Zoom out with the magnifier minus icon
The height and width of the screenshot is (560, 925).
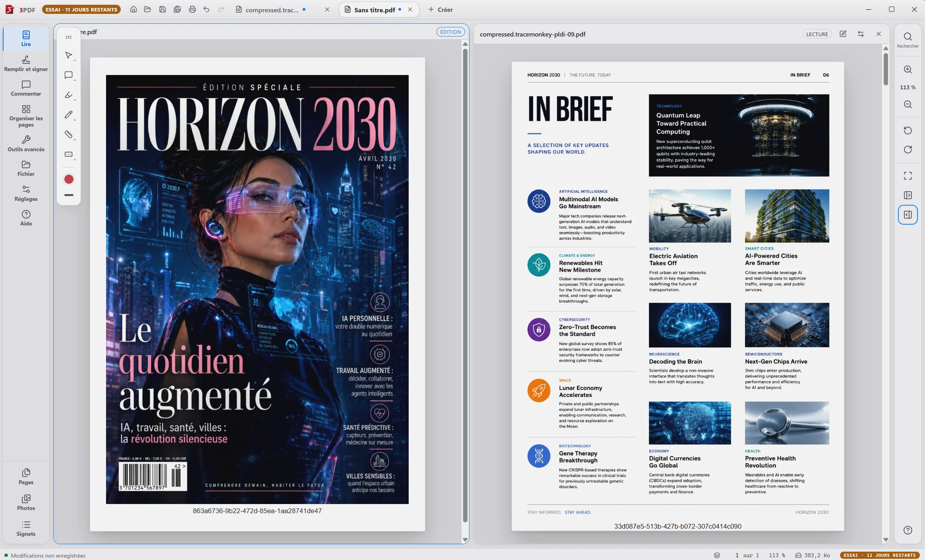[908, 104]
